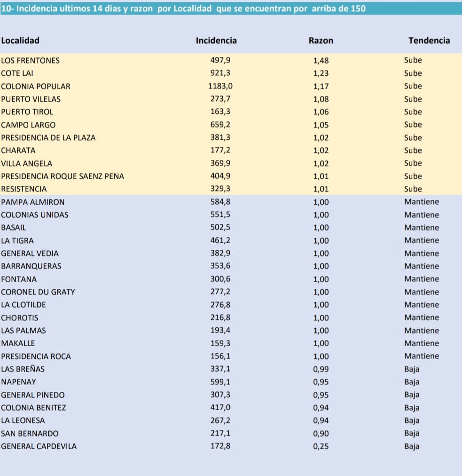Click the Mantiene trend for FONTANA row
This screenshot has width=462, height=476.
coord(422,279)
